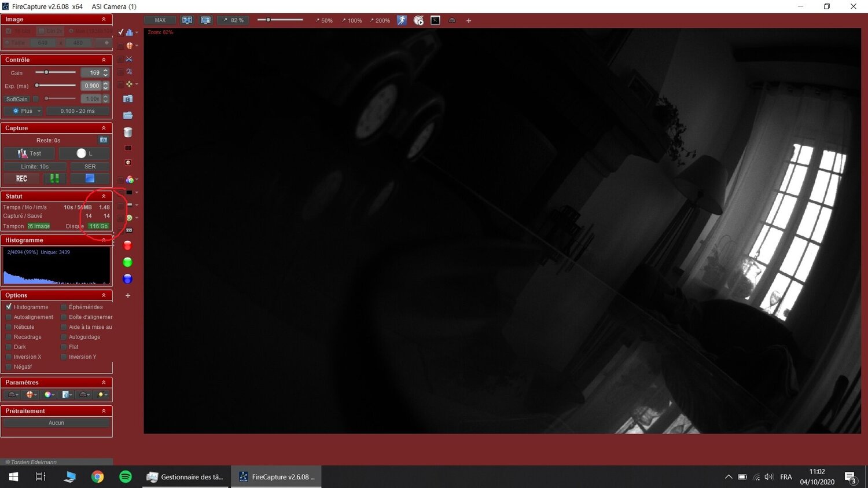
Task: Click the MAX button in top toolbar
Action: point(160,20)
